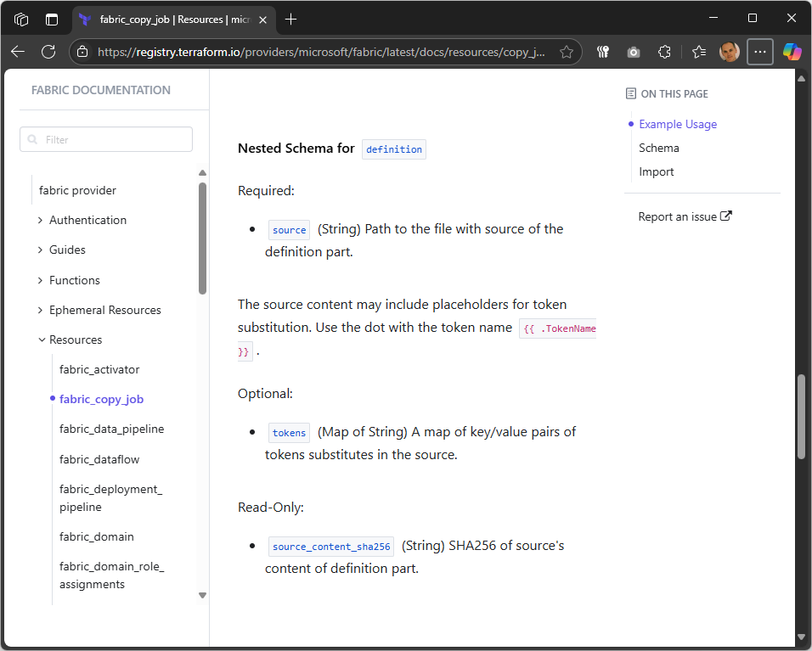The height and width of the screenshot is (651, 812).
Task: Open the Settings and more menu
Action: pyautogui.click(x=760, y=52)
